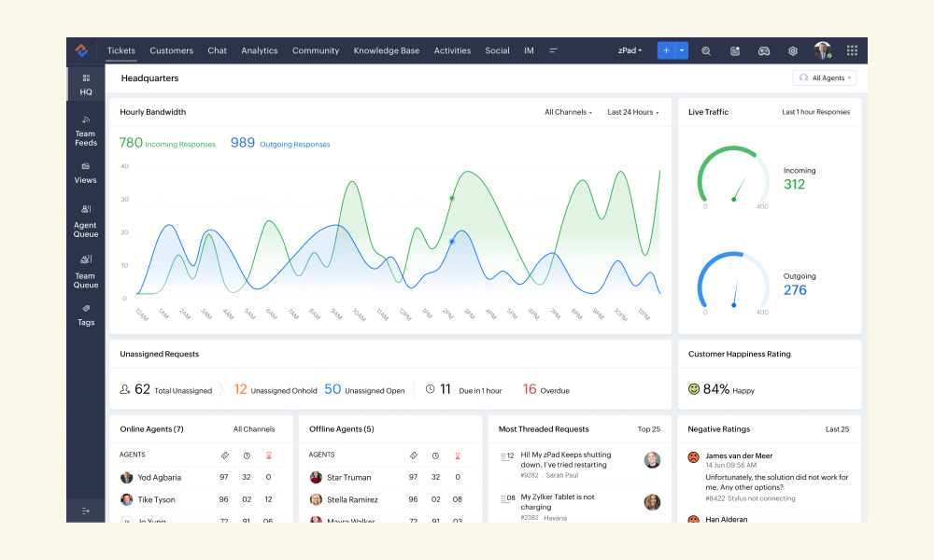
Task: Click 50 Unassigned Open count
Action: pos(364,390)
